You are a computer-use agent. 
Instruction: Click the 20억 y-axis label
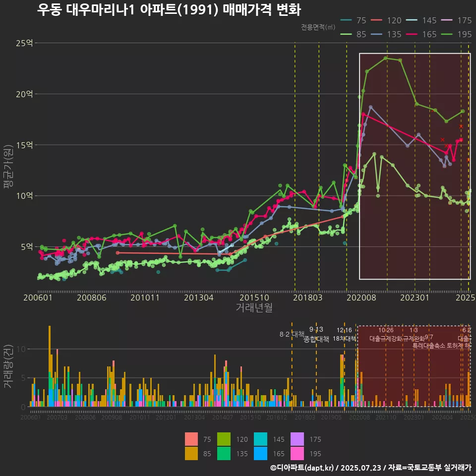pos(24,94)
